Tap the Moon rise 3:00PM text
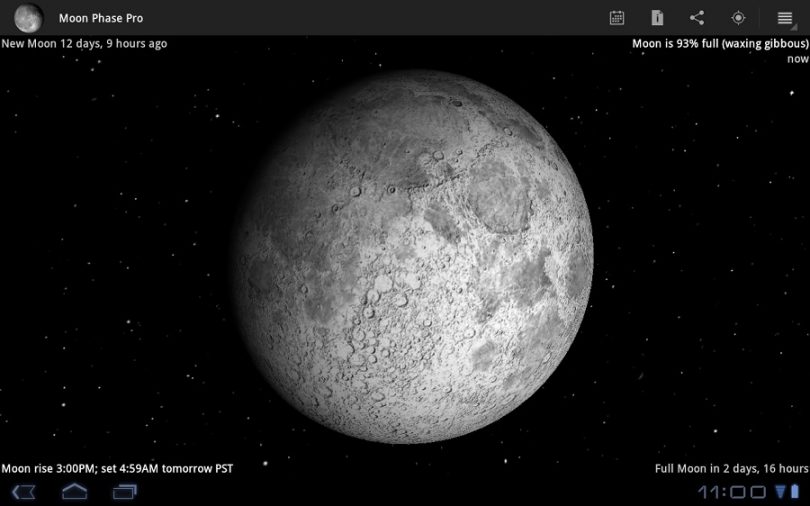Image resolution: width=810 pixels, height=506 pixels. [x=117, y=468]
